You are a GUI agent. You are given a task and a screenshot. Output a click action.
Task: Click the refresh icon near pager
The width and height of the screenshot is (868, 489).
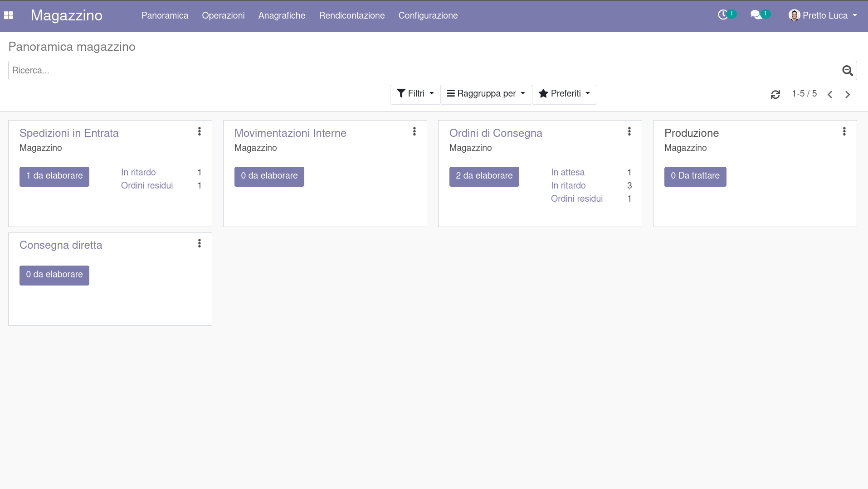click(x=775, y=94)
